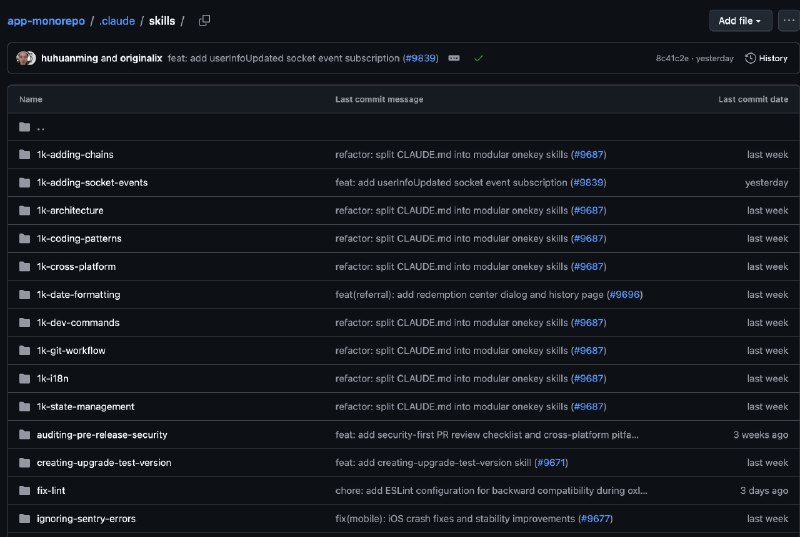Click the folder icon beside fix-lint
800x537 pixels.
coord(24,490)
